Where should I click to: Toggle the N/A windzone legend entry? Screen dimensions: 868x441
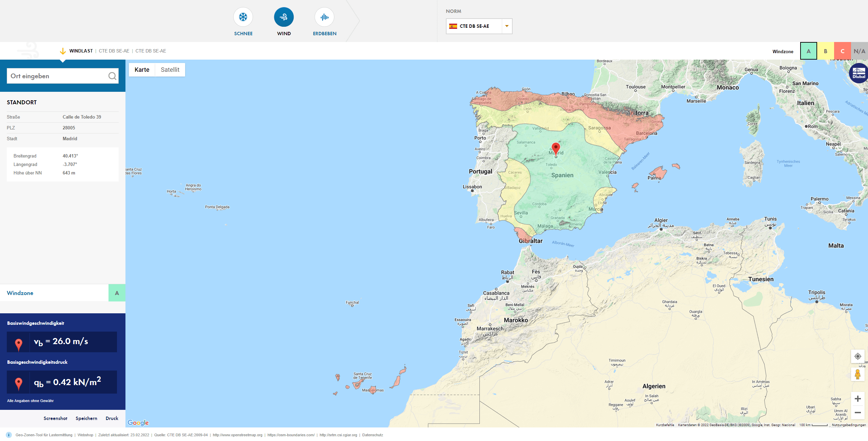pyautogui.click(x=860, y=51)
